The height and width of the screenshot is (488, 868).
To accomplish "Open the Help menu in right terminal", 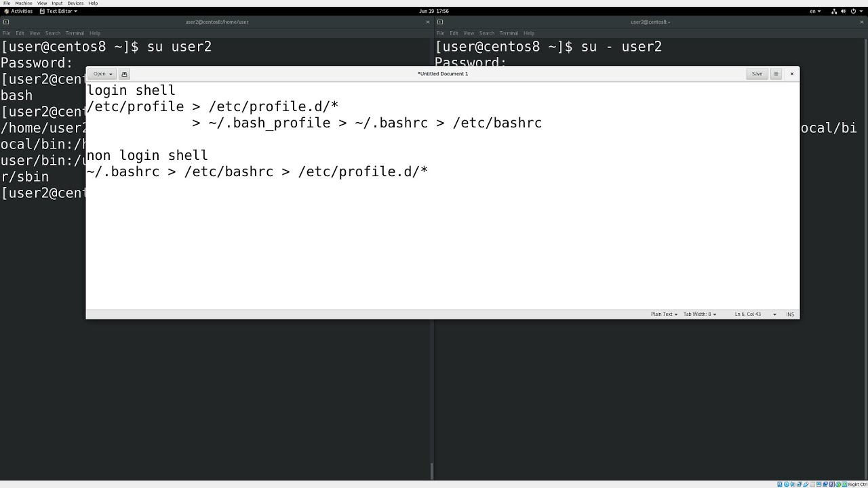I will point(529,33).
